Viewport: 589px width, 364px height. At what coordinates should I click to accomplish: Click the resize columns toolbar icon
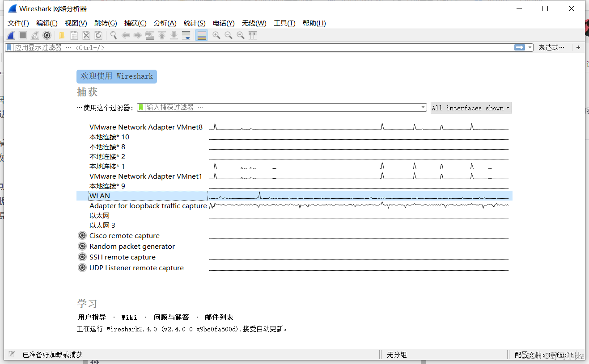click(x=253, y=35)
